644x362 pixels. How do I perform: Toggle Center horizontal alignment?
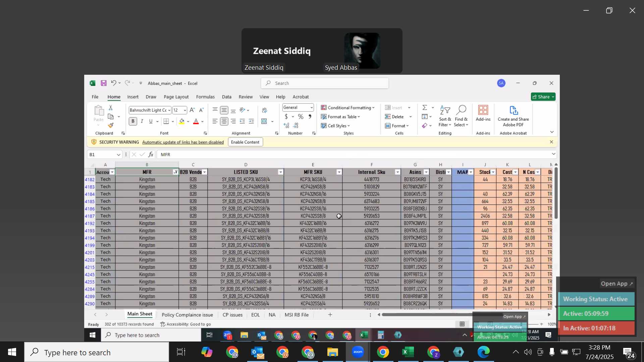pyautogui.click(x=224, y=121)
